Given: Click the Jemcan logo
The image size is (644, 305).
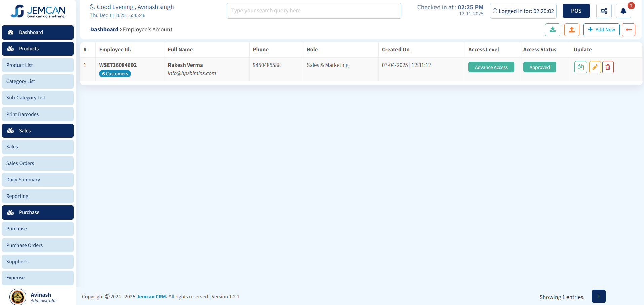Looking at the screenshot, I should tap(38, 11).
